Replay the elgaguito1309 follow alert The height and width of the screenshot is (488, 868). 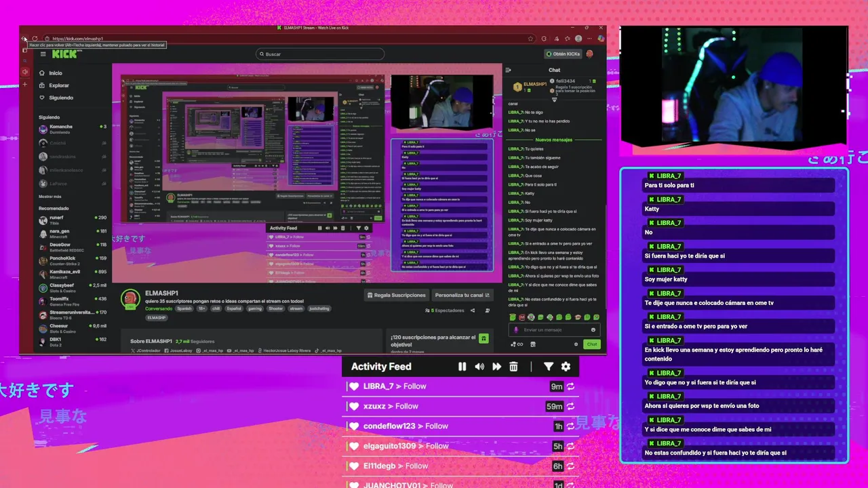click(571, 446)
